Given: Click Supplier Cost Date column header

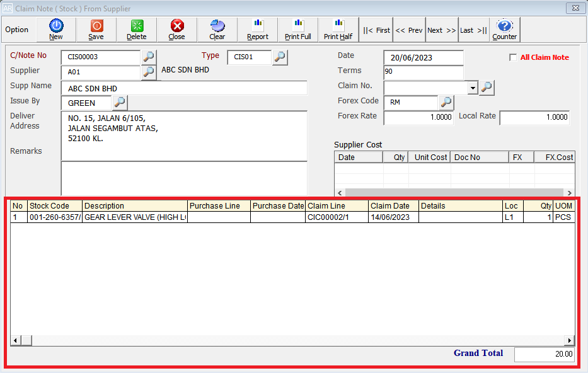Looking at the screenshot, I should pos(359,157).
